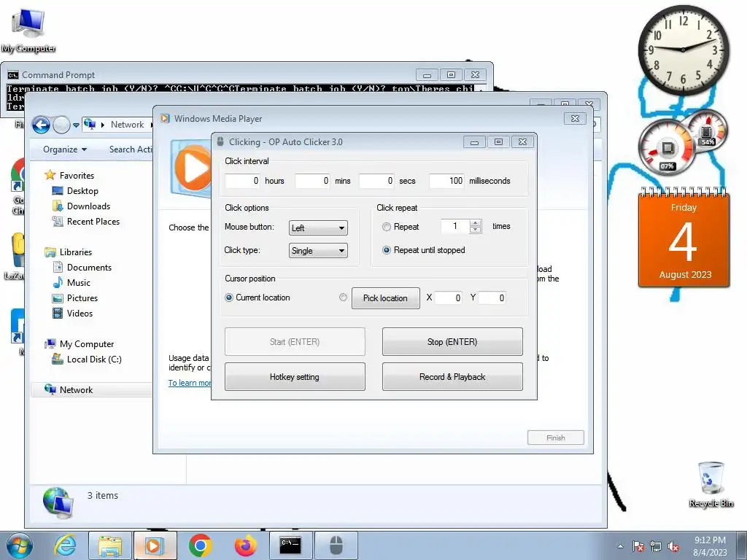Expand Network breadcrumb arrow in address bar
The image size is (747, 560).
pos(152,125)
